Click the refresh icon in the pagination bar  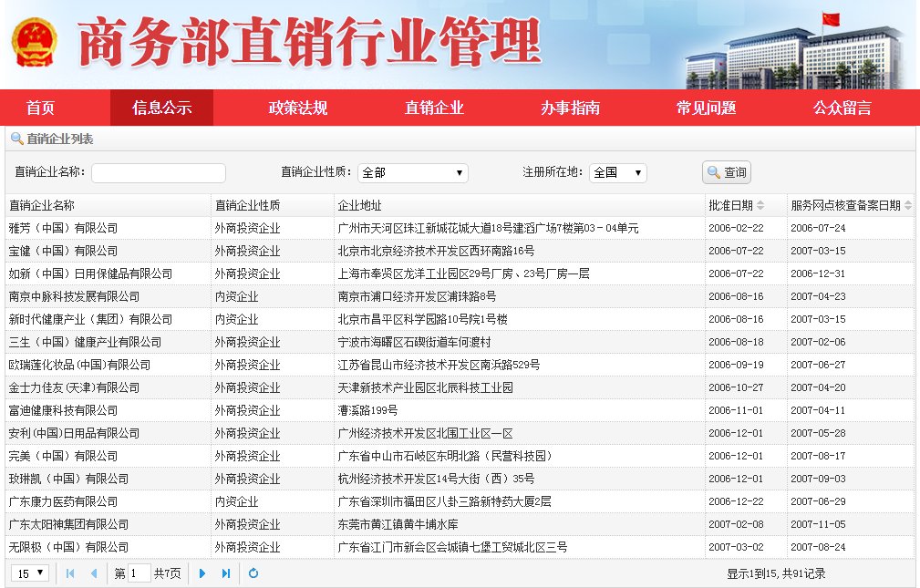[253, 573]
